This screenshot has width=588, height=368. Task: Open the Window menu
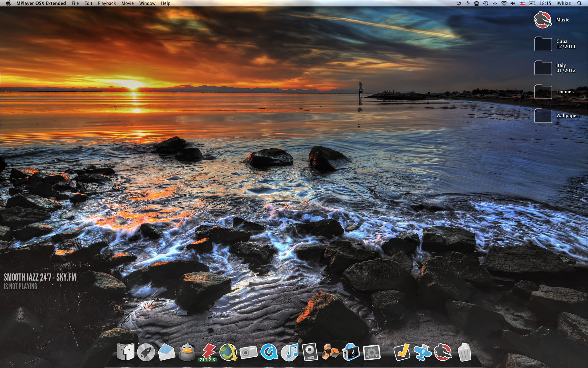[147, 3]
